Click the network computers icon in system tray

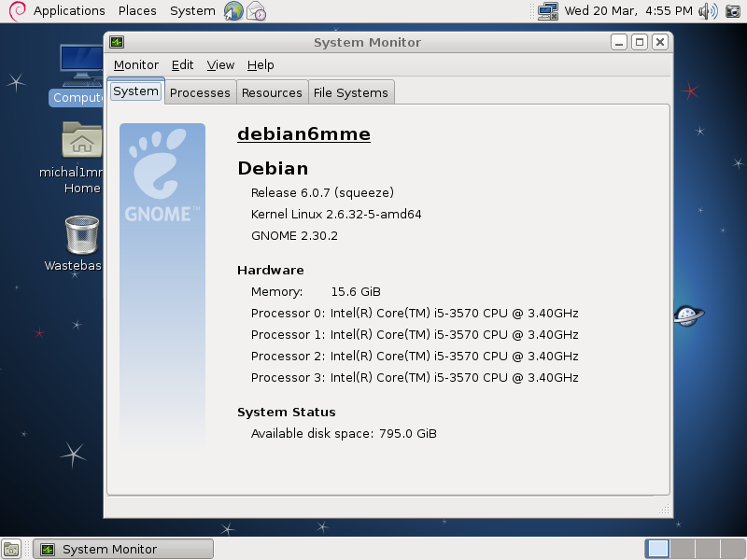[547, 11]
